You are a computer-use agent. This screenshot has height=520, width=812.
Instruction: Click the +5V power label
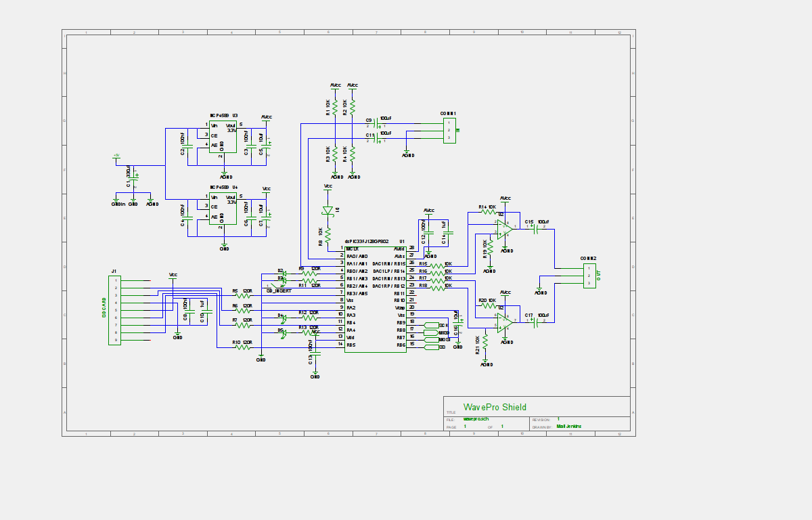[116, 156]
